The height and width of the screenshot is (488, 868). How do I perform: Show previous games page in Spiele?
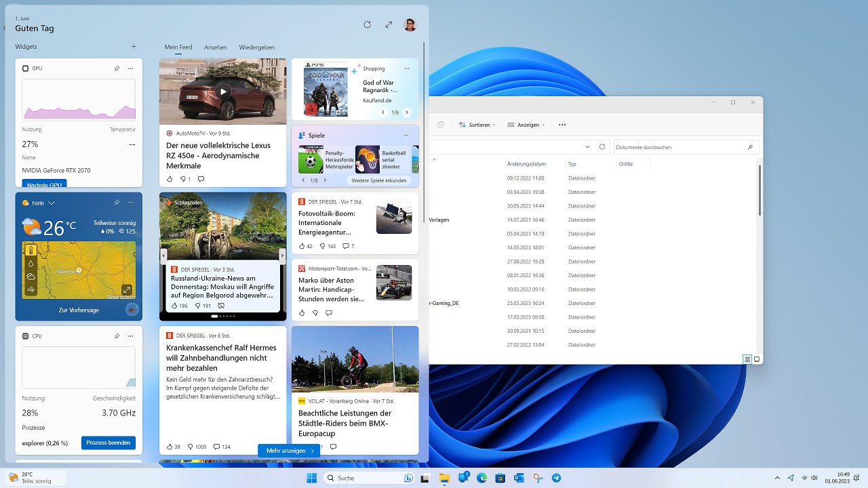(303, 180)
